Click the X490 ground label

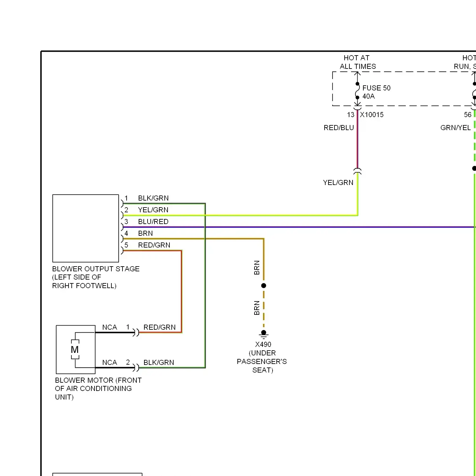tap(263, 344)
